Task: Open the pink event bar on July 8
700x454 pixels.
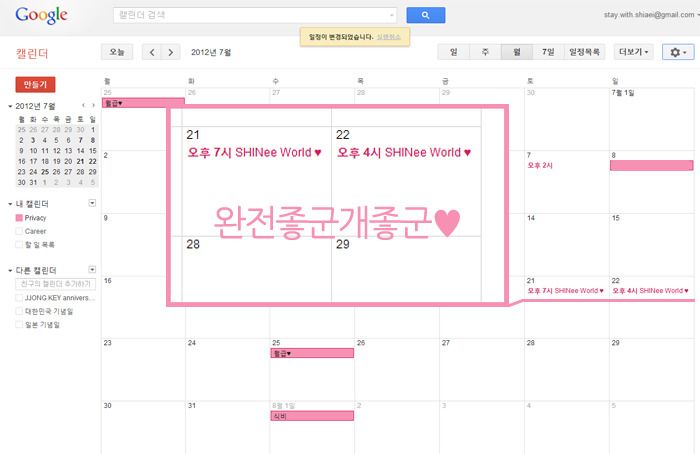Action: [652, 165]
